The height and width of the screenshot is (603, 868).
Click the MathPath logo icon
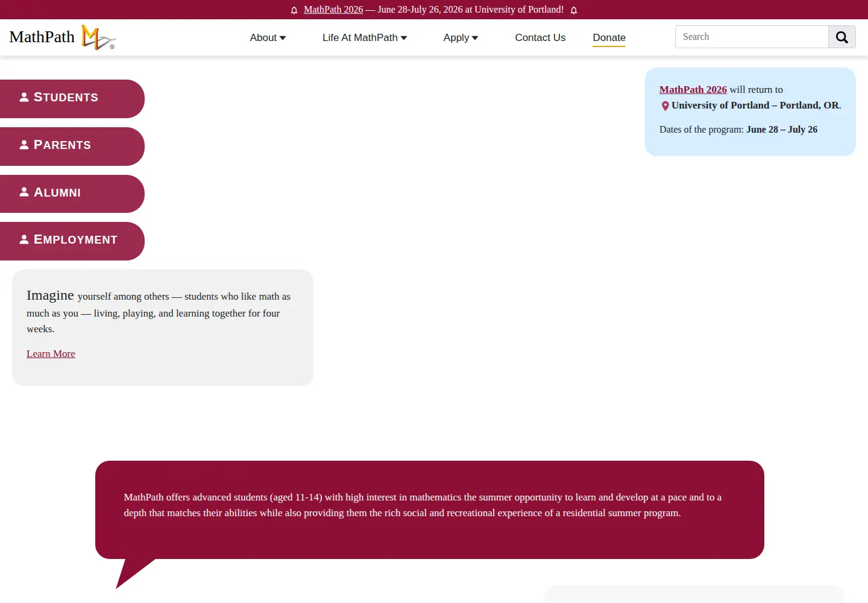pos(98,37)
